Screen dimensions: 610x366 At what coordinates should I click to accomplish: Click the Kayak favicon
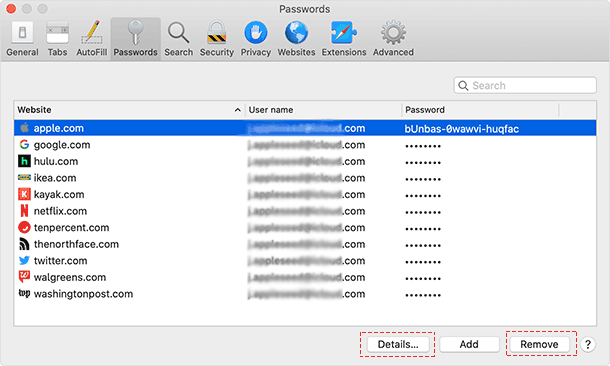point(24,194)
